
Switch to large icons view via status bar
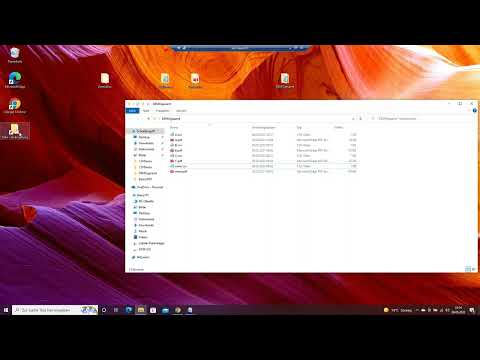(473, 269)
